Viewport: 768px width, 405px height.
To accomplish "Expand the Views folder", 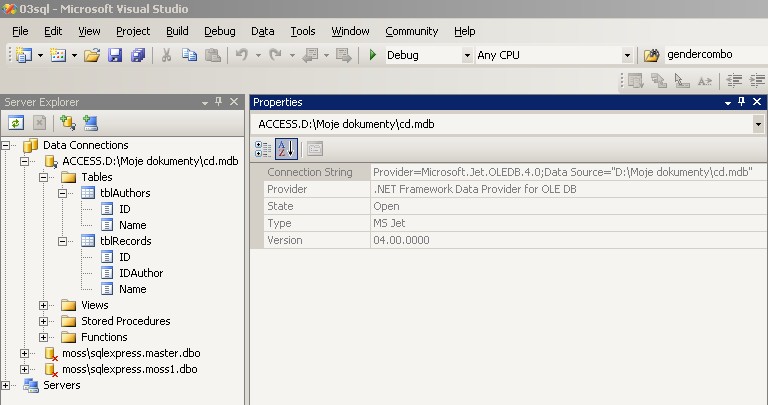I will tap(43, 306).
